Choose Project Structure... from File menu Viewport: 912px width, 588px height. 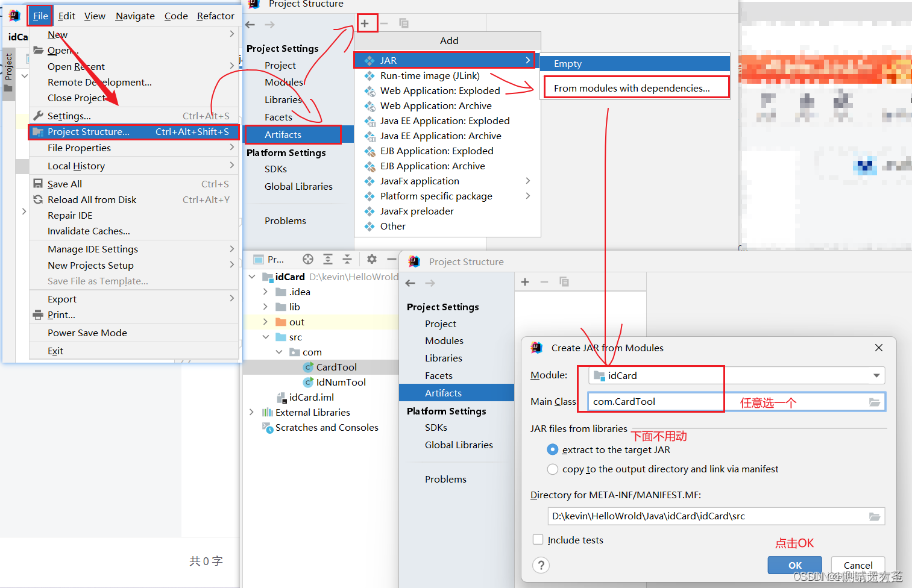coord(134,131)
